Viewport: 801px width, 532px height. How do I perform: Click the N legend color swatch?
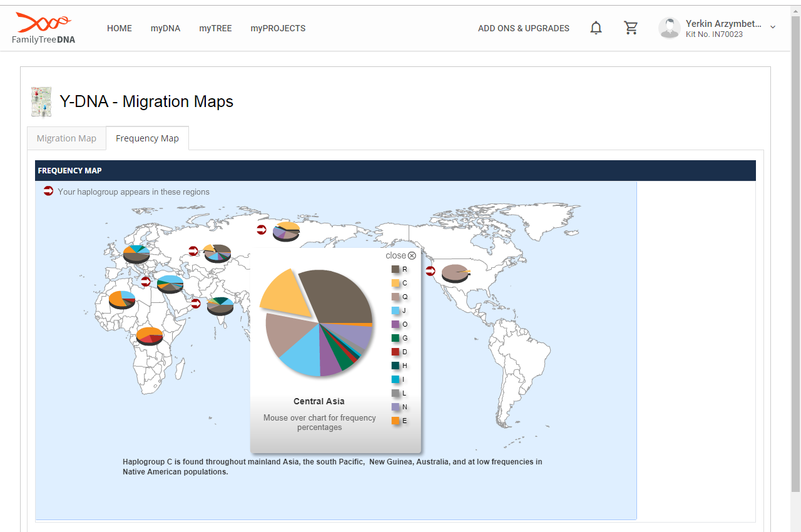pyautogui.click(x=395, y=407)
